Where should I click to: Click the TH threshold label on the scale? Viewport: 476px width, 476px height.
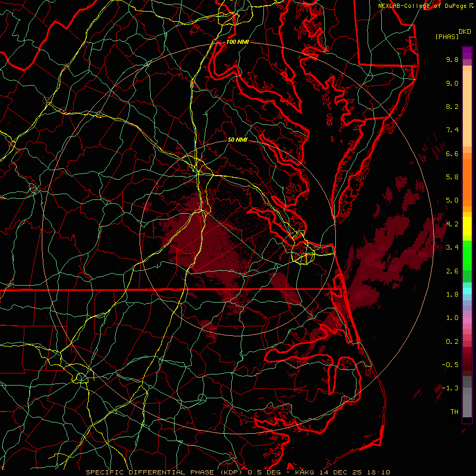[454, 412]
